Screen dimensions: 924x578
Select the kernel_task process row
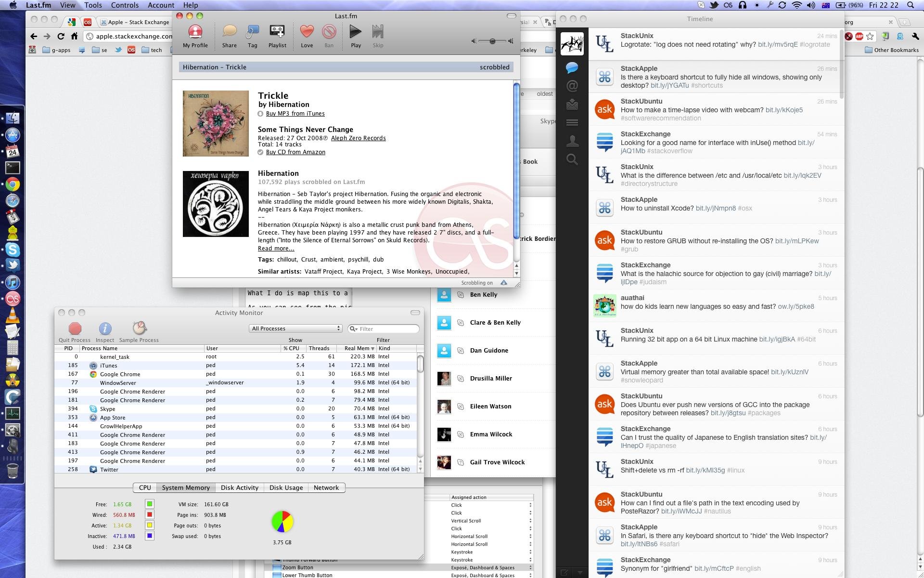click(236, 357)
